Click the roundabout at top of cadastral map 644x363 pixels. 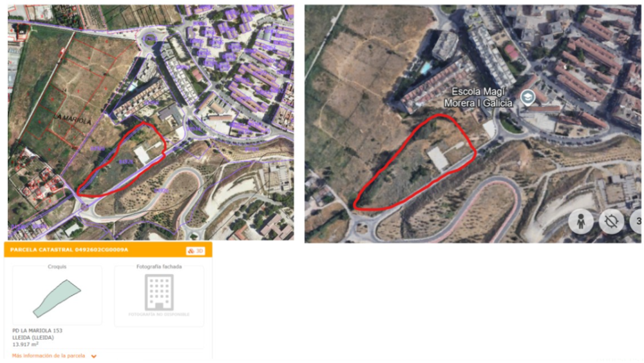149,39
